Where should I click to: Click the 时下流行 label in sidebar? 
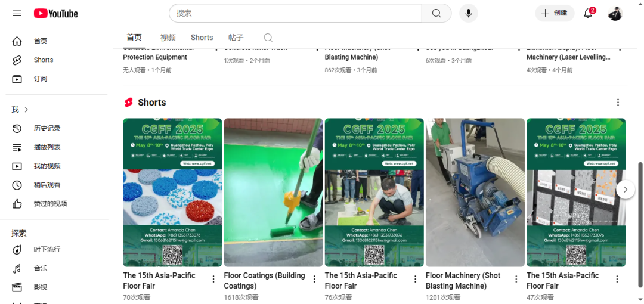(47, 249)
